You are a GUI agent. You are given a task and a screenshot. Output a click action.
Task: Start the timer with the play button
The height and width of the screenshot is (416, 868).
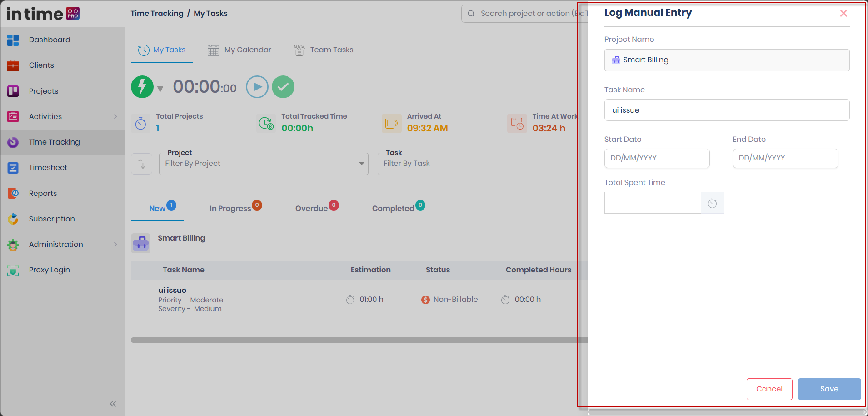[x=257, y=87]
